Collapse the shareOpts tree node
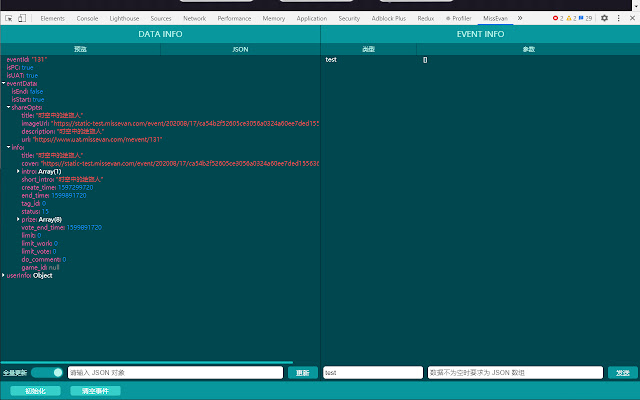The width and height of the screenshot is (640, 400). point(9,107)
